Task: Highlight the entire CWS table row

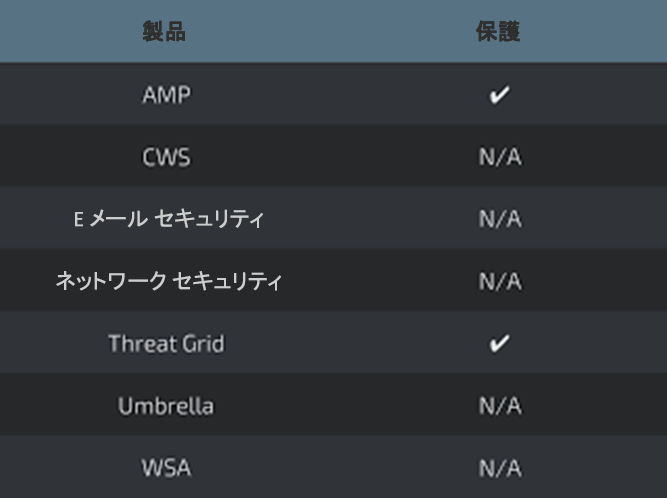Action: pyautogui.click(x=333, y=158)
